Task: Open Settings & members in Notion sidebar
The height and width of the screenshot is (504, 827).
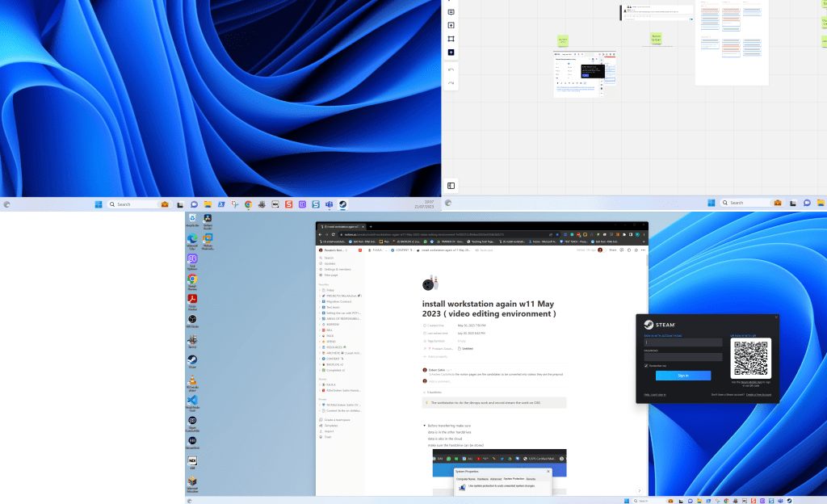Action: click(x=338, y=270)
